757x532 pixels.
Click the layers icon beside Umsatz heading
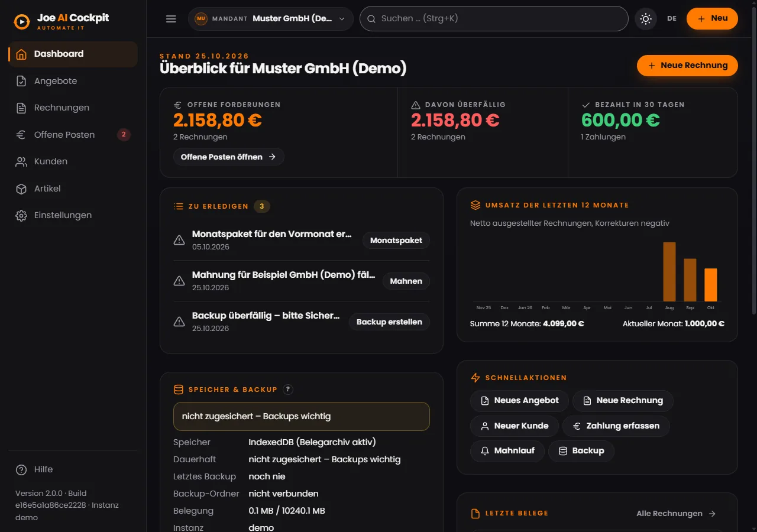pyautogui.click(x=475, y=205)
